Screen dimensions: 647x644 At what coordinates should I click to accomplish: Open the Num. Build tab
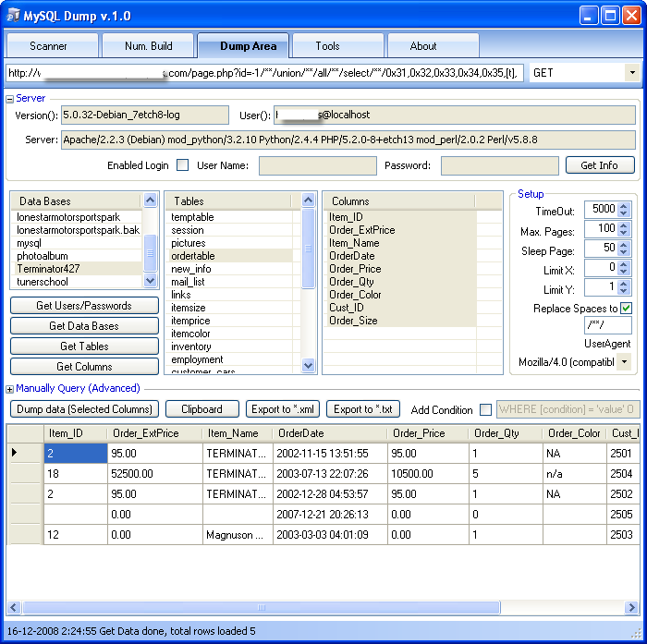pyautogui.click(x=148, y=46)
